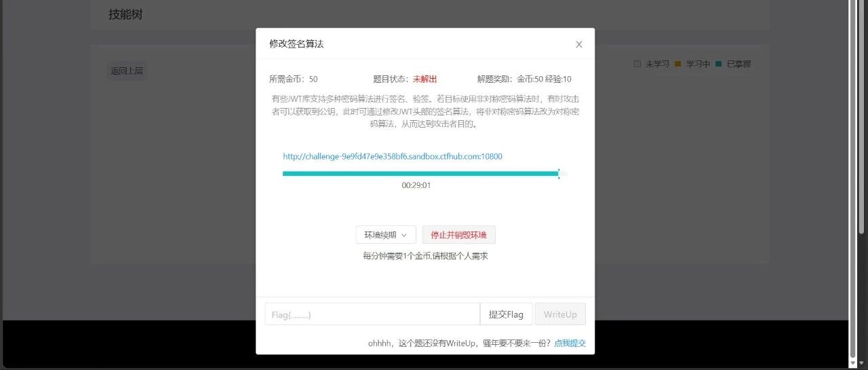Close the 修改签名算法 dialog
This screenshot has height=370, width=868.
pos(578,44)
